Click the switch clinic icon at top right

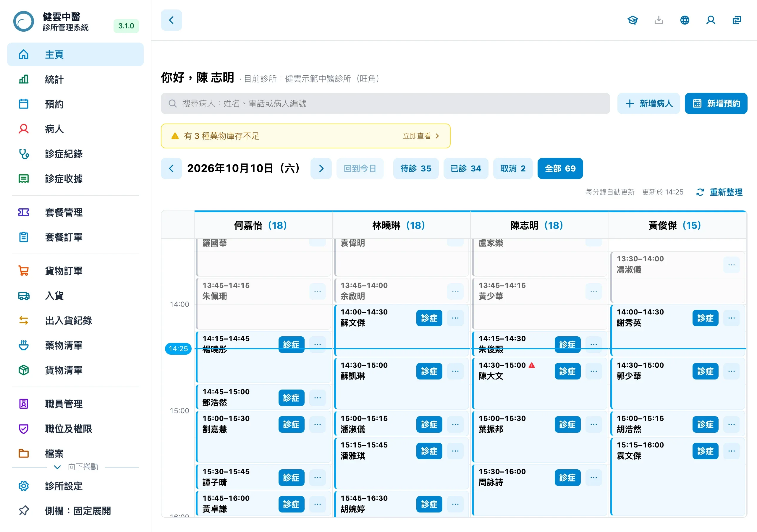click(737, 20)
